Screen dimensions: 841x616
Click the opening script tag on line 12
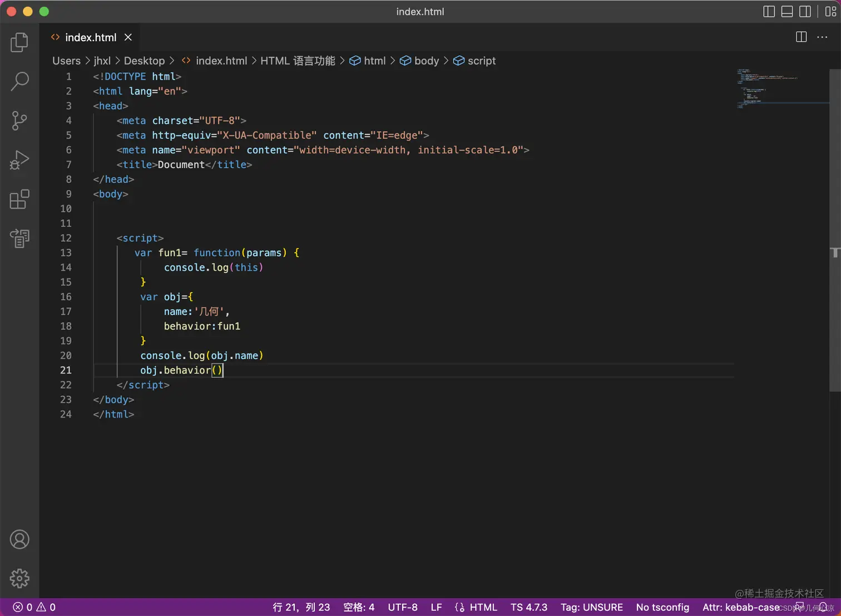pyautogui.click(x=140, y=238)
